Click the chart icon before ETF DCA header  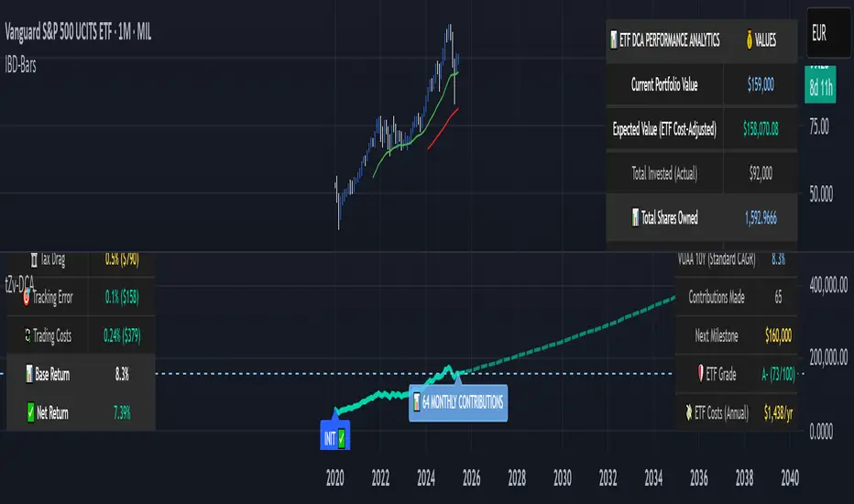click(614, 39)
